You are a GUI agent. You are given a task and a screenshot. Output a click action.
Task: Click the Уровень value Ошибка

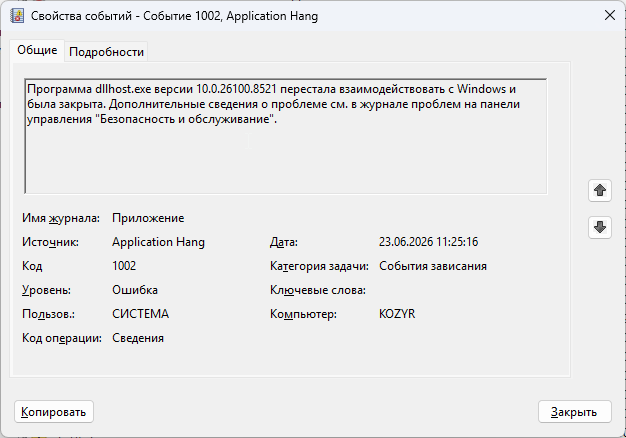(x=135, y=290)
